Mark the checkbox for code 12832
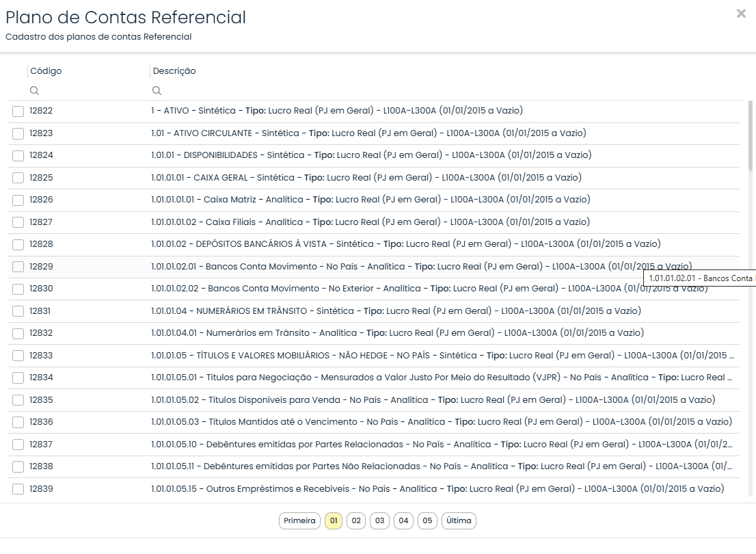The height and width of the screenshot is (554, 756). click(18, 334)
